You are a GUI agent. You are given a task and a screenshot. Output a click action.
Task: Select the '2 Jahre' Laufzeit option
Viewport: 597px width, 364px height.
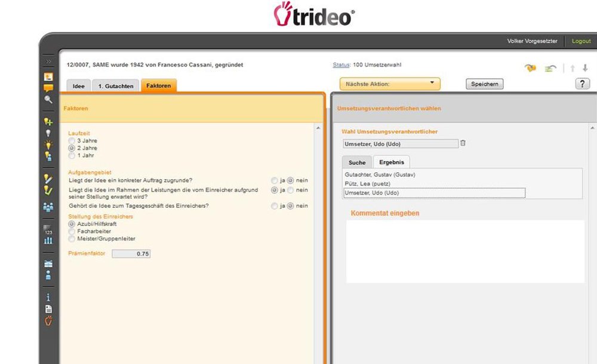pyautogui.click(x=72, y=148)
